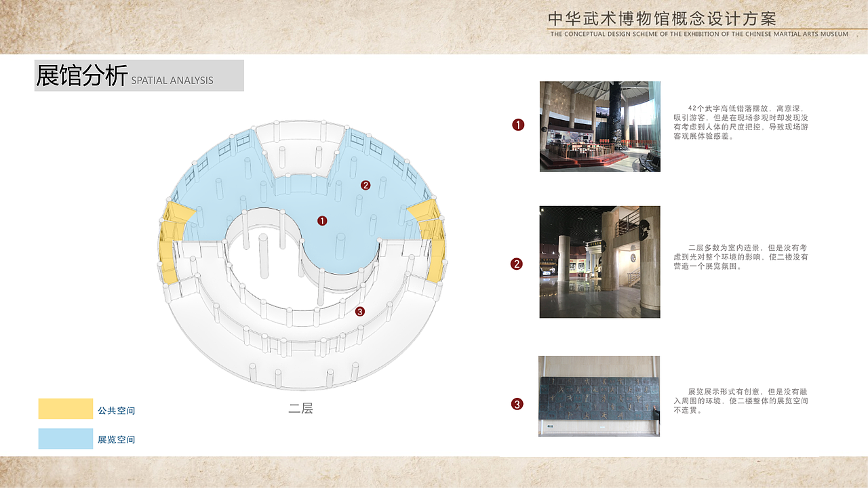Select the red number 3 beside the third photo
This screenshot has height=488, width=868.
click(x=517, y=405)
